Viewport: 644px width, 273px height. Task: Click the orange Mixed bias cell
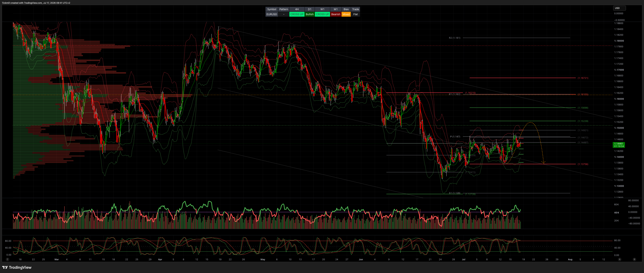point(346,14)
